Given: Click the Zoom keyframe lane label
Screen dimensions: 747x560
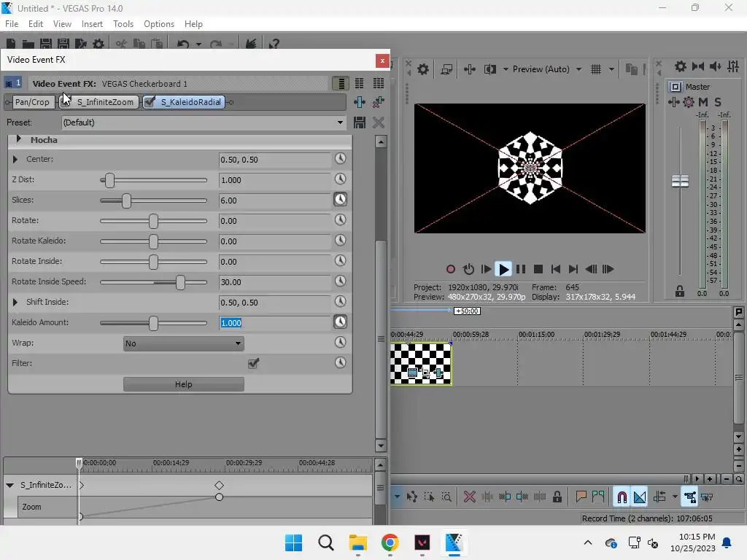Looking at the screenshot, I should pyautogui.click(x=31, y=507).
